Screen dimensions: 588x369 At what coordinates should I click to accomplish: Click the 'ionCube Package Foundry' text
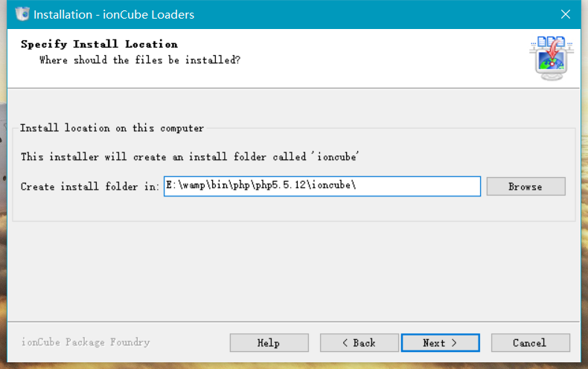(86, 342)
